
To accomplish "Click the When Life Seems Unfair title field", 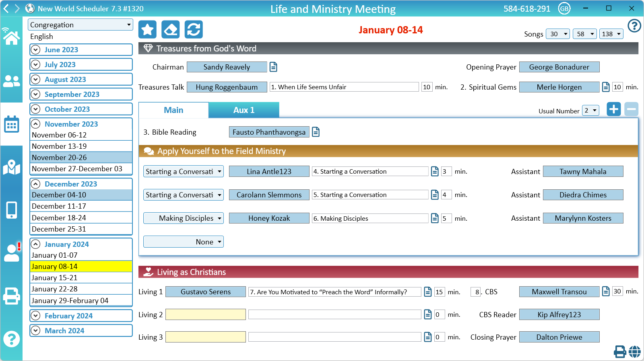I will point(344,87).
